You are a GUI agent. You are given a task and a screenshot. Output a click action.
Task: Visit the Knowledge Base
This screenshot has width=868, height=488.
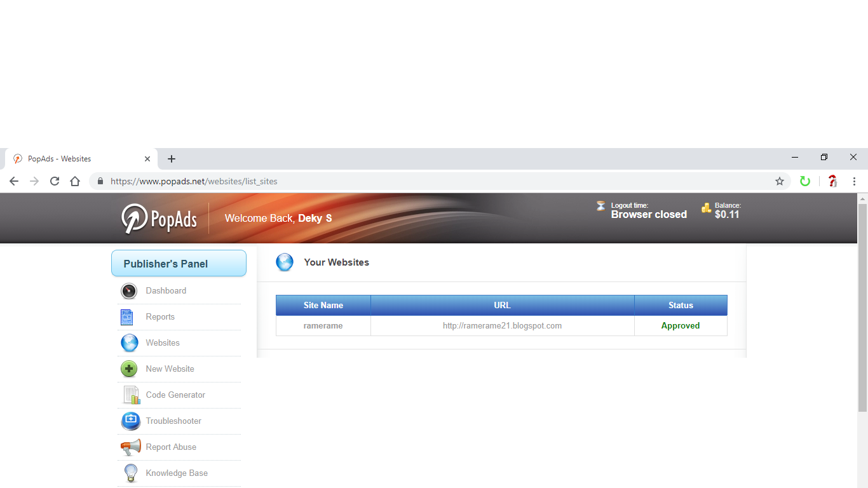177,473
